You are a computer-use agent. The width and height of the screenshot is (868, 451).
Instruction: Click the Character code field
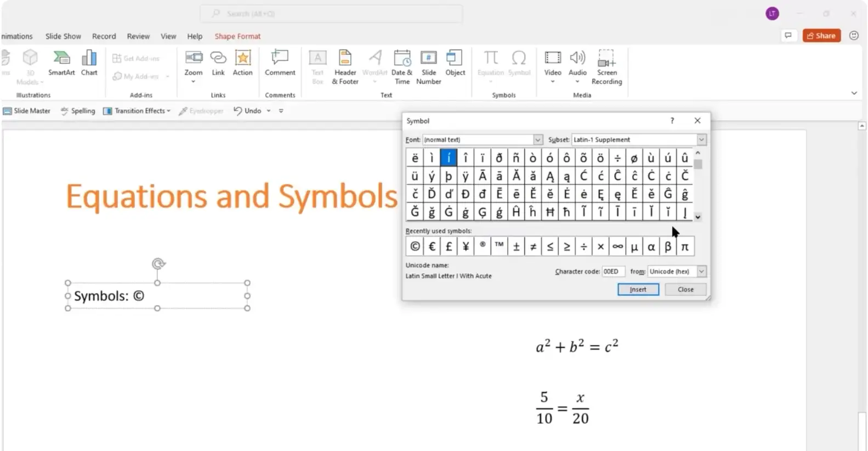coord(612,272)
